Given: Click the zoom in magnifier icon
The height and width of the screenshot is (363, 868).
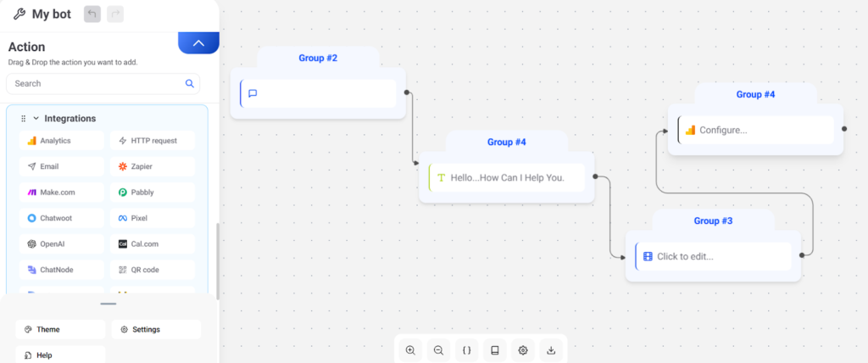Looking at the screenshot, I should pos(410,350).
